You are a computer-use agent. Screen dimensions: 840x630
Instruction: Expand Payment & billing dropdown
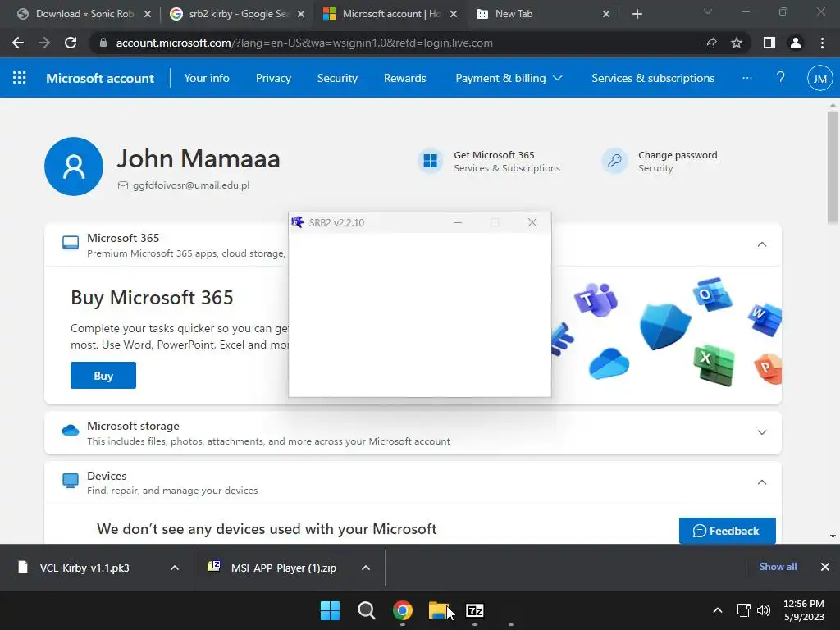click(x=509, y=78)
